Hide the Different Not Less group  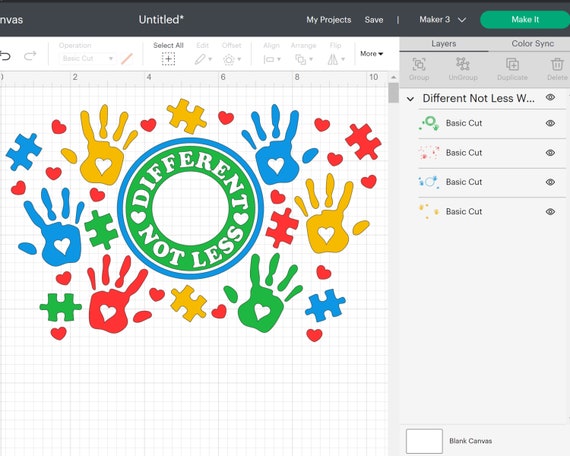[x=550, y=97]
